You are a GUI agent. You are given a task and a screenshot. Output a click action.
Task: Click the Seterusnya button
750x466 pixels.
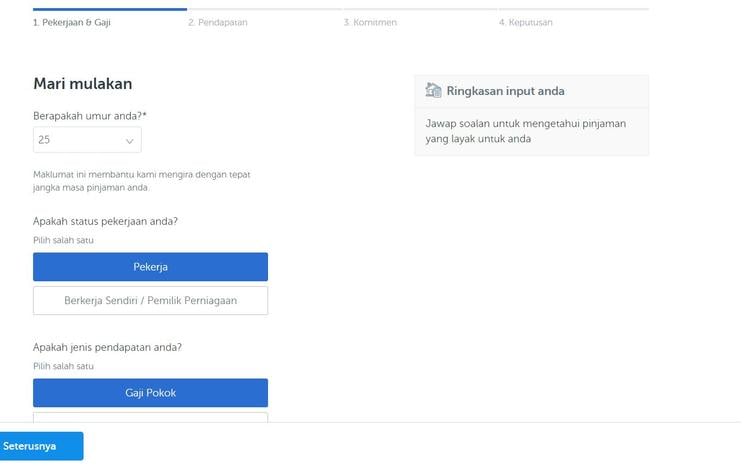coord(42,446)
